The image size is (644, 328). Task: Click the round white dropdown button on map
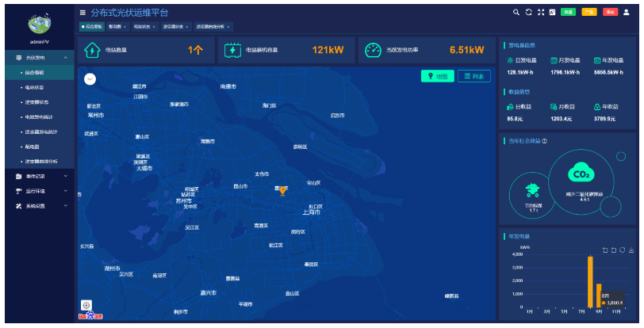point(90,78)
